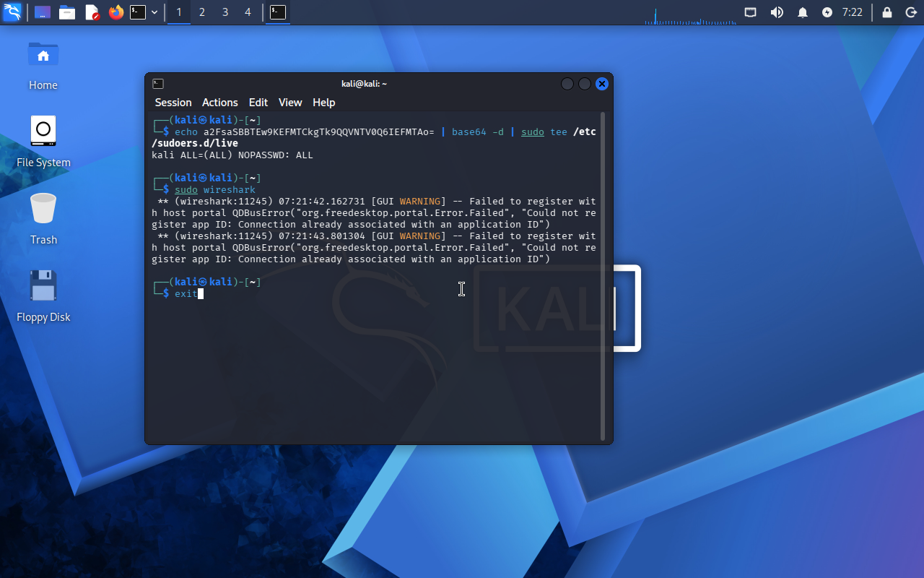
Task: Open the View menu in terminal
Action: pyautogui.click(x=290, y=103)
